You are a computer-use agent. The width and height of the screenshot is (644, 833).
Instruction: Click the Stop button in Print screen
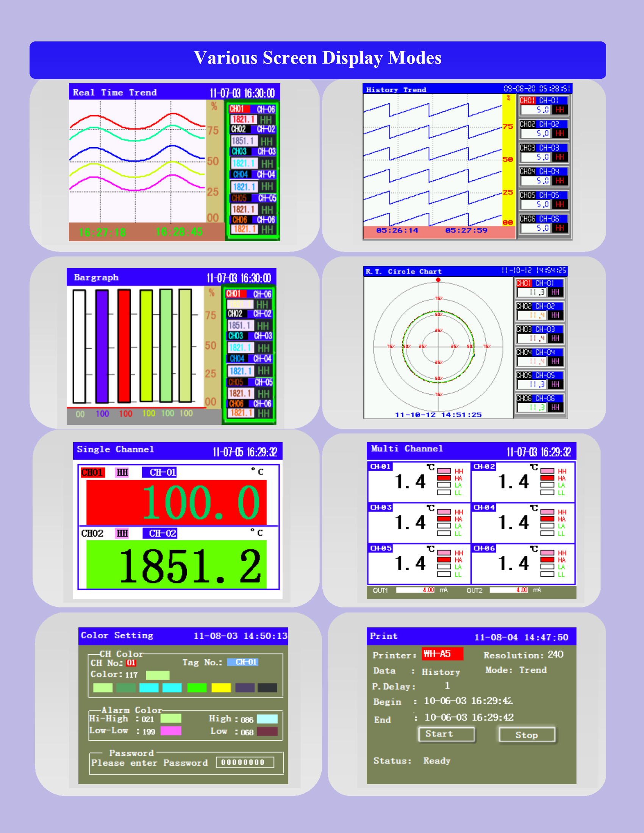click(x=527, y=735)
